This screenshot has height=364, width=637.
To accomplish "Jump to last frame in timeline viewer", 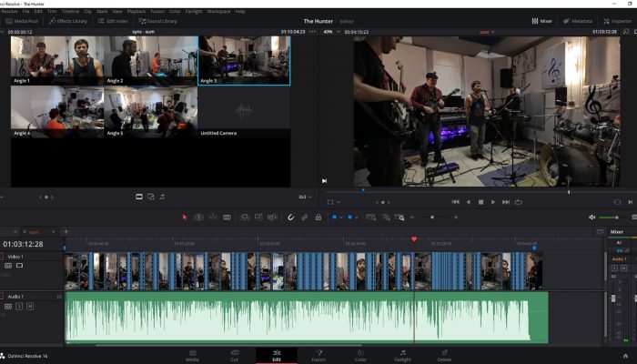I will pos(506,202).
